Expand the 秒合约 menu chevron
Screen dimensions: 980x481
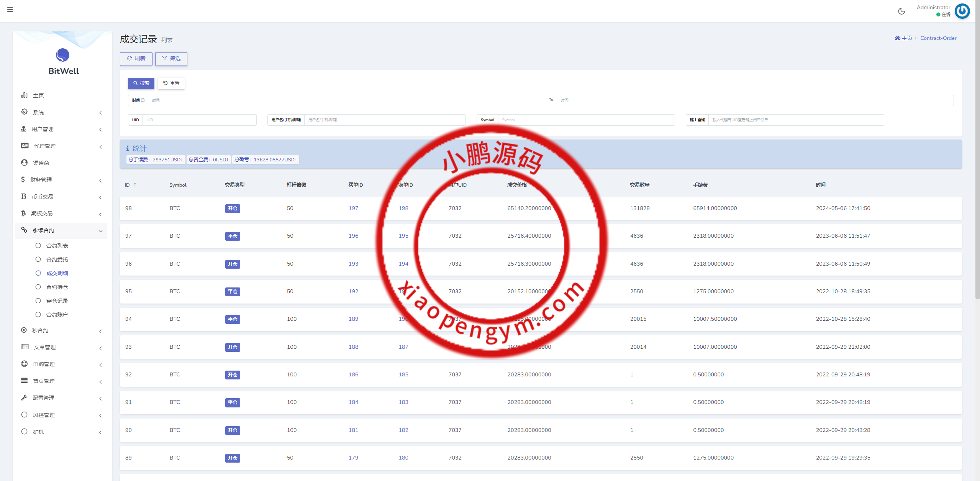(x=100, y=331)
